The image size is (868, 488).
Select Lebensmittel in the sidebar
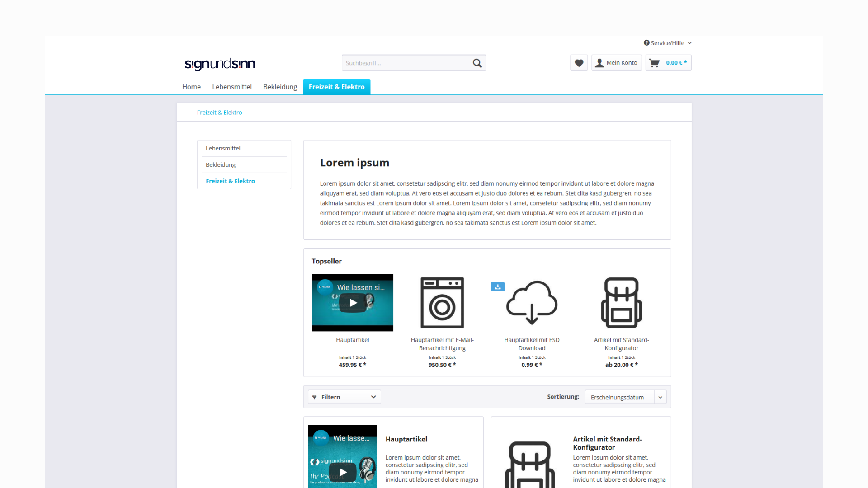[244, 148]
